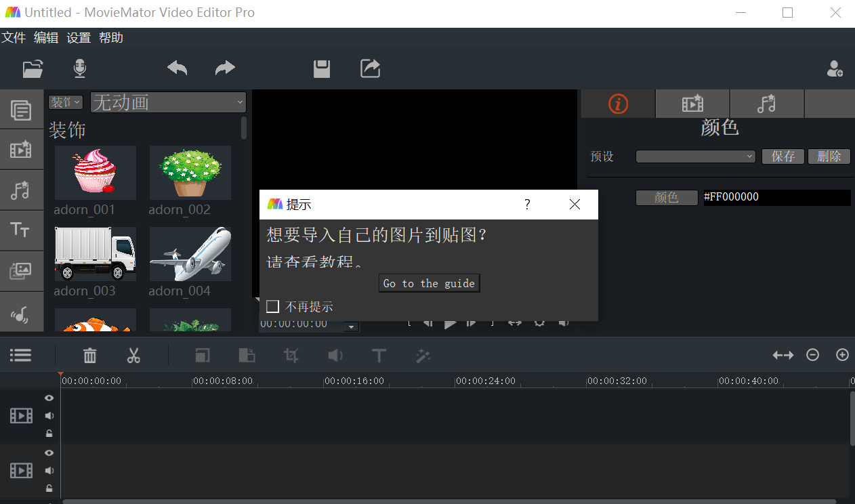Click the delete clip trash icon

pos(89,355)
